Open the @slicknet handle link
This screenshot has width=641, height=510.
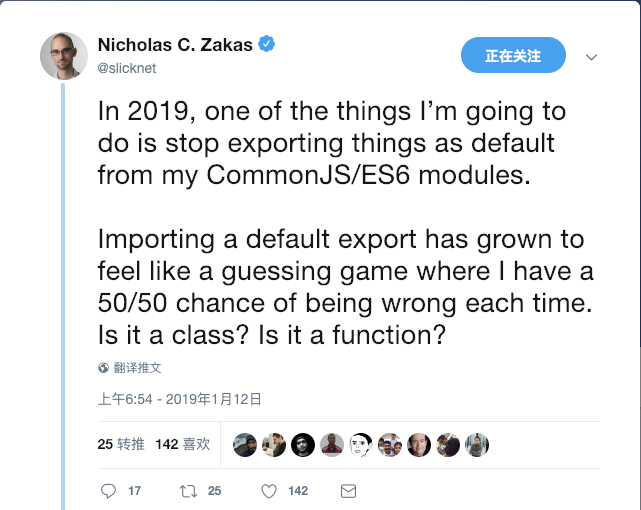coord(127,68)
